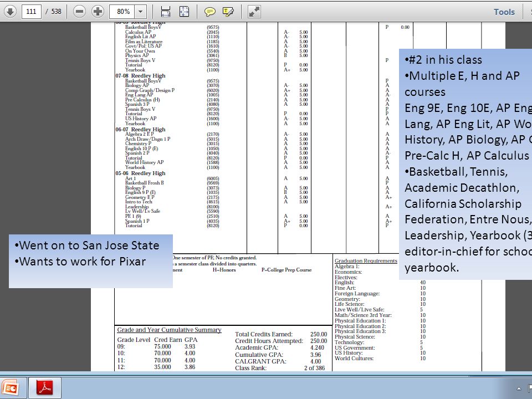
Task: Select the 'Graduation Requirements' heading
Action: pos(366,260)
